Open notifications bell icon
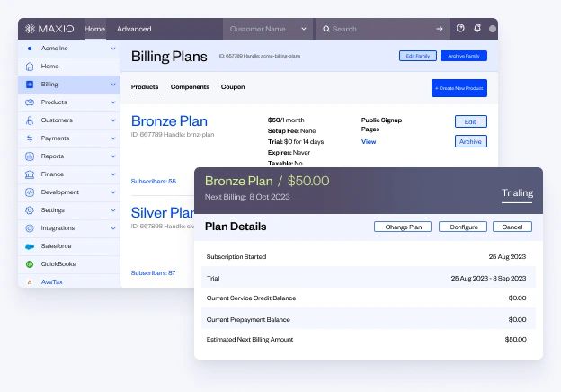Screen dimensions: 561x392 click(477, 28)
